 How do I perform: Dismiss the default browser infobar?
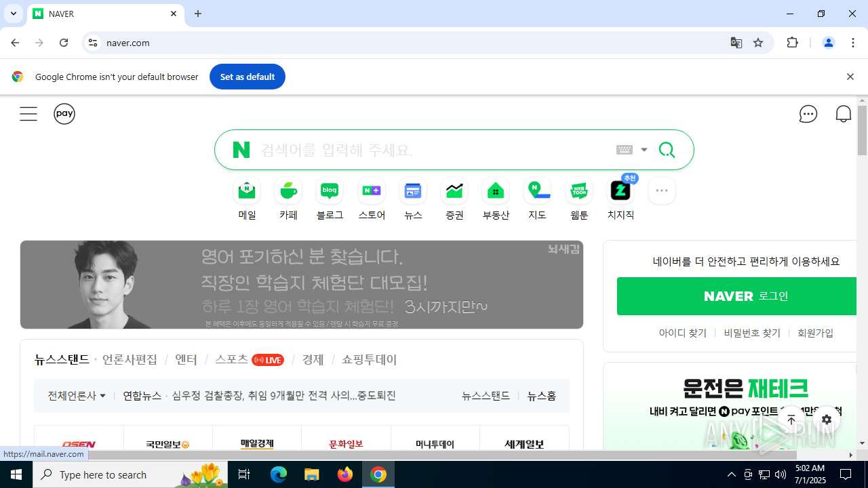point(850,77)
